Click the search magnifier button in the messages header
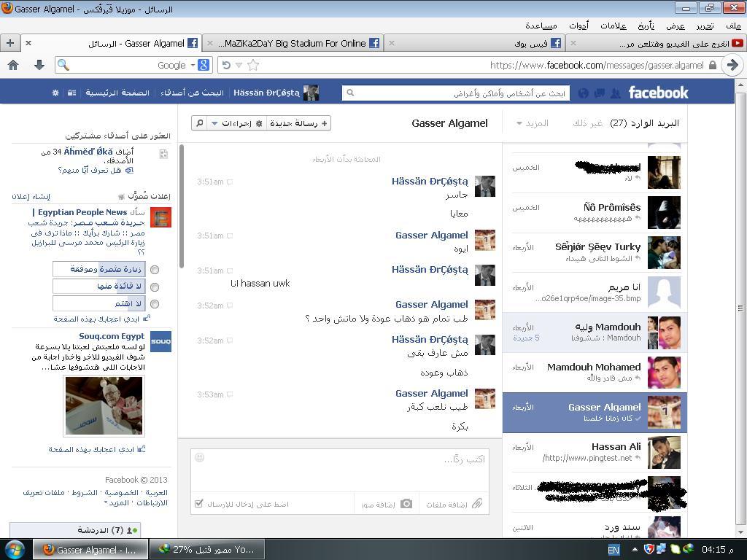This screenshot has height=560, width=747. click(x=200, y=123)
